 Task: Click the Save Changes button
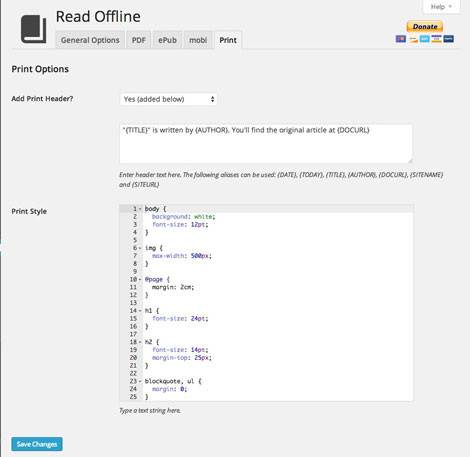[37, 444]
